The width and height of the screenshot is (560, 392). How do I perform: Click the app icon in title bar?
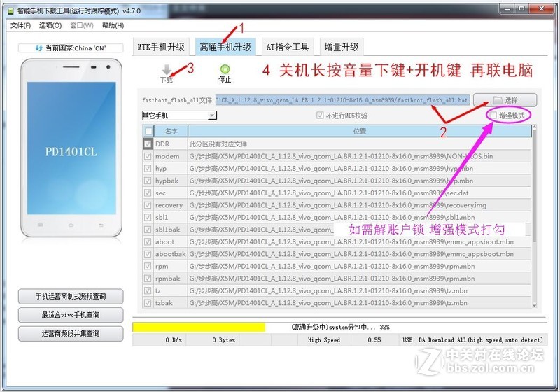[x=10, y=11]
